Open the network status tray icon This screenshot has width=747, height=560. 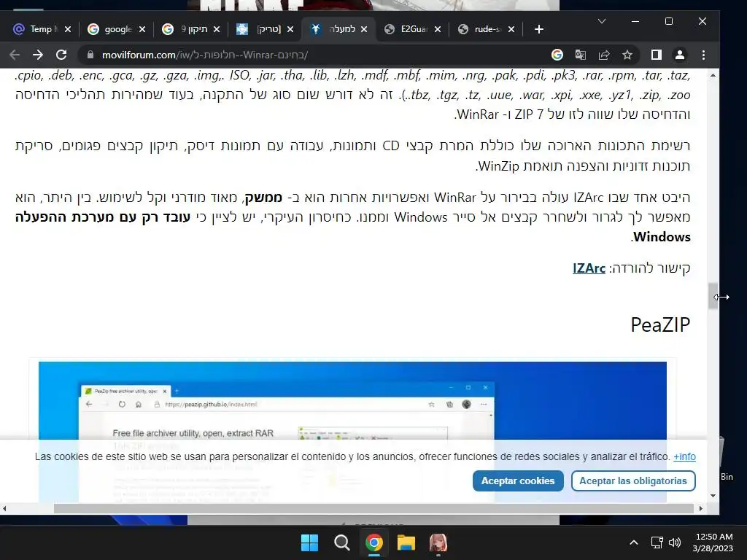coord(657,542)
